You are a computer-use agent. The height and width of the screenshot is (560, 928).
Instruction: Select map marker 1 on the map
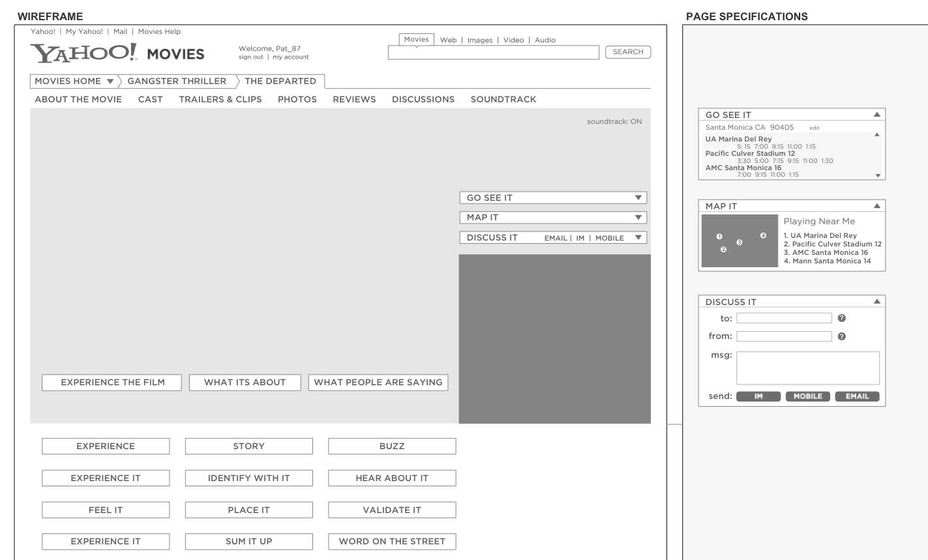[x=719, y=237]
